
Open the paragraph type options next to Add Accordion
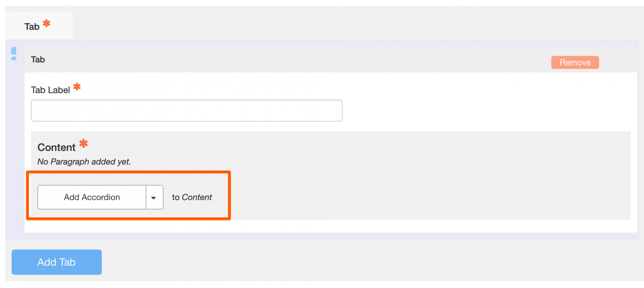(154, 197)
